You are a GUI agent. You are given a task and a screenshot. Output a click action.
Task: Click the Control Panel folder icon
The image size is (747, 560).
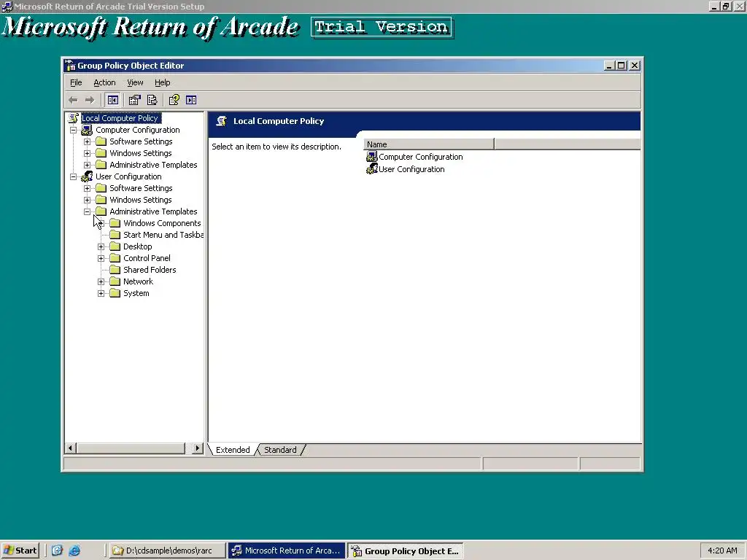point(115,258)
